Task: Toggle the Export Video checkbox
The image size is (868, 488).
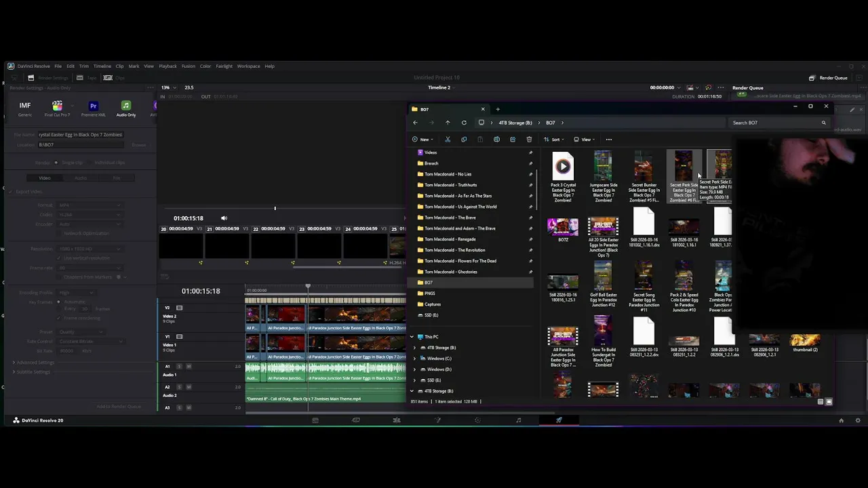Action: coord(11,192)
